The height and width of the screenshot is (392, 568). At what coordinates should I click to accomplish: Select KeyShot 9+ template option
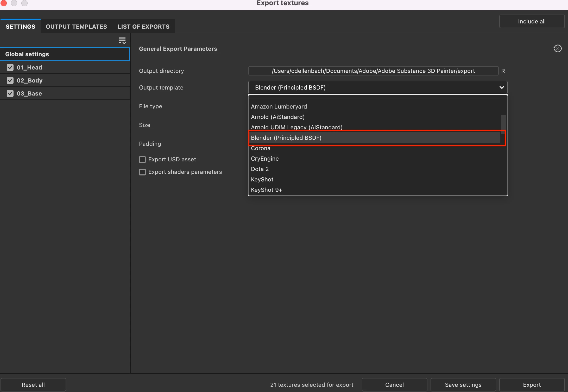(266, 190)
